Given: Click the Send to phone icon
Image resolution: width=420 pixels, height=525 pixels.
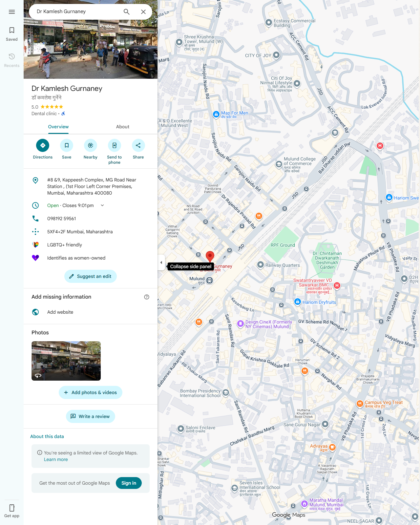Looking at the screenshot, I should click(115, 145).
